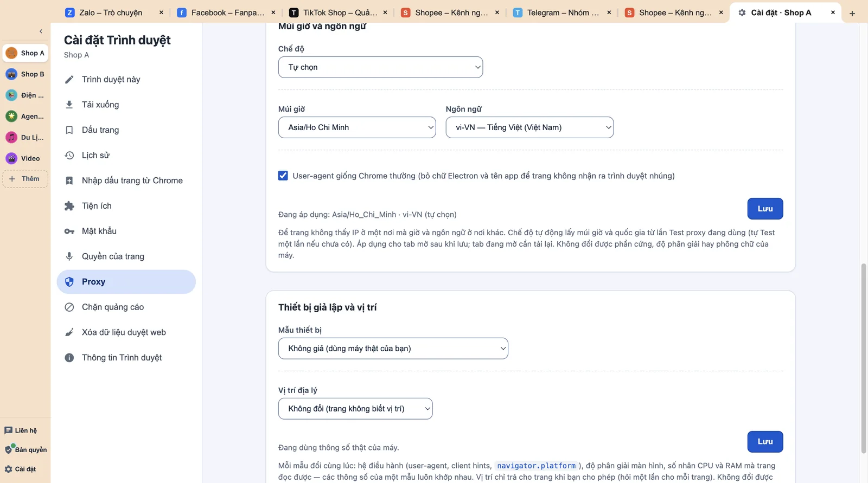Viewport: 868px width, 483px height.
Task: Click the Video profile avatar icon
Action: pyautogui.click(x=11, y=158)
